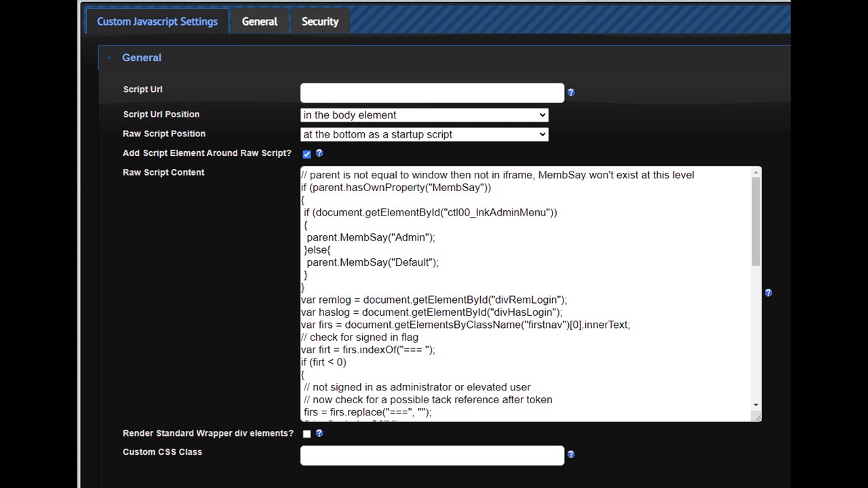Toggle Add Script Element Around Raw Script checkbox
The width and height of the screenshot is (868, 488).
(x=307, y=154)
